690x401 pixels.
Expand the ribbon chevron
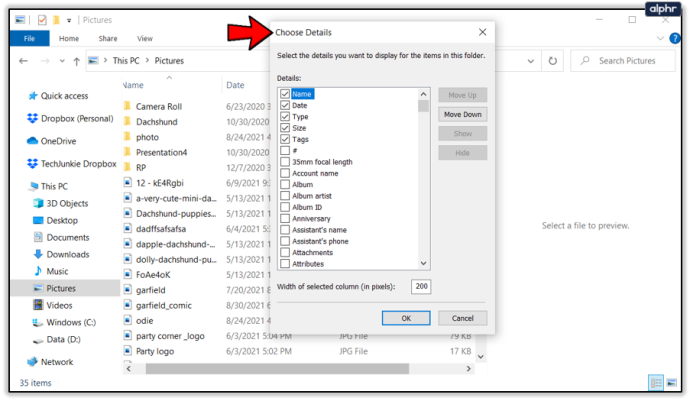pyautogui.click(x=660, y=38)
